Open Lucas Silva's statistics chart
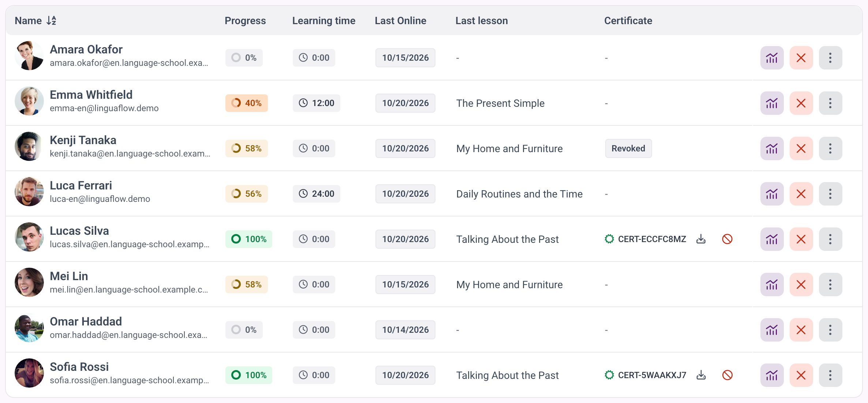This screenshot has height=403, width=868. [772, 239]
